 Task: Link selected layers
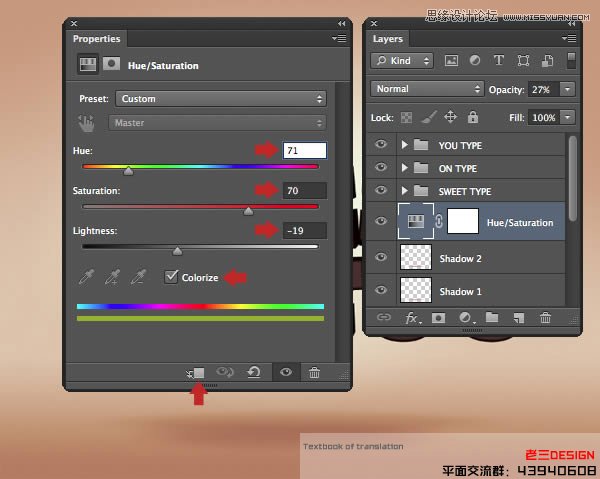(x=383, y=317)
